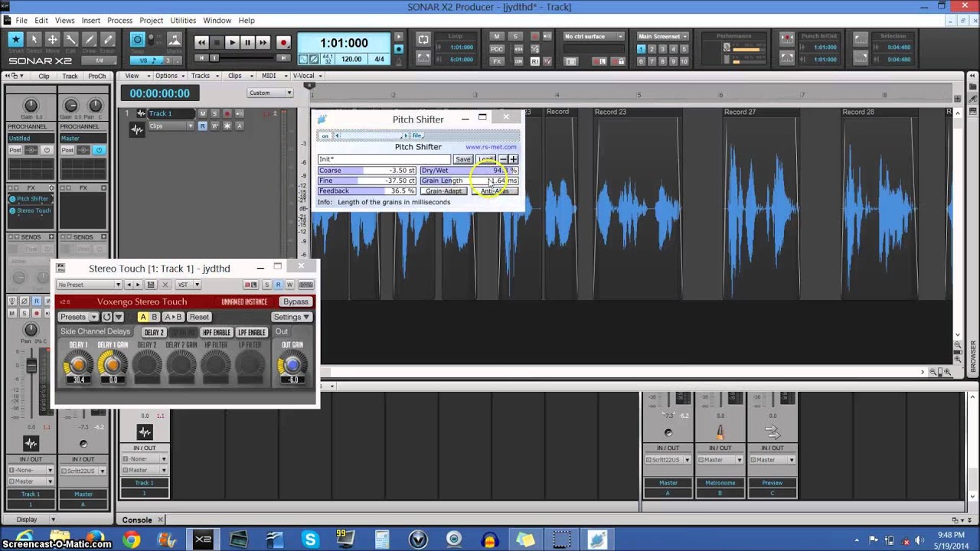
Task: Freeze Track 1 with snowflake icon
Action: [x=227, y=126]
